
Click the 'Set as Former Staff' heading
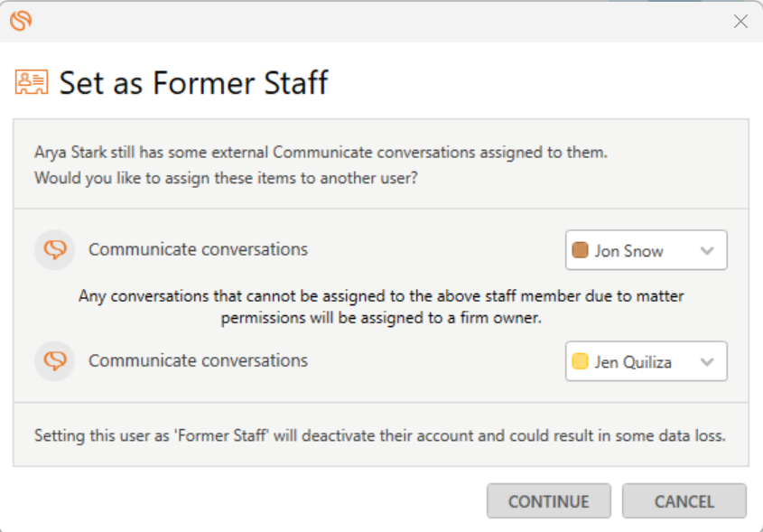click(x=193, y=83)
